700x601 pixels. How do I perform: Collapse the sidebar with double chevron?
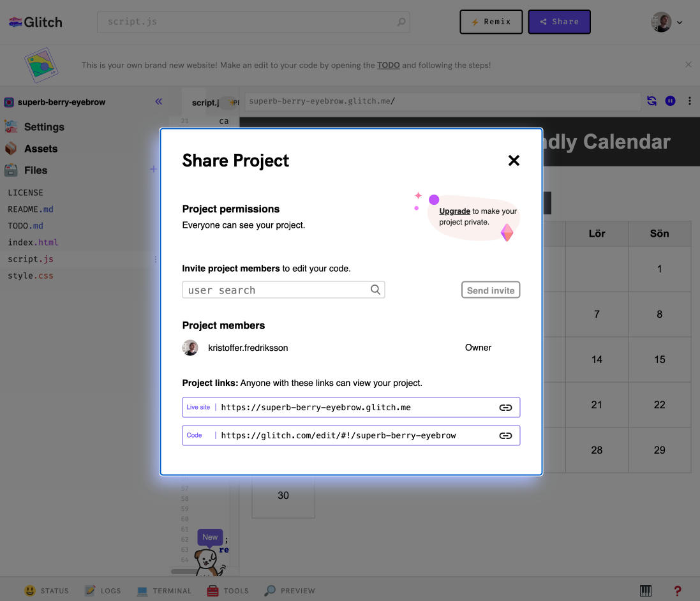tap(158, 101)
